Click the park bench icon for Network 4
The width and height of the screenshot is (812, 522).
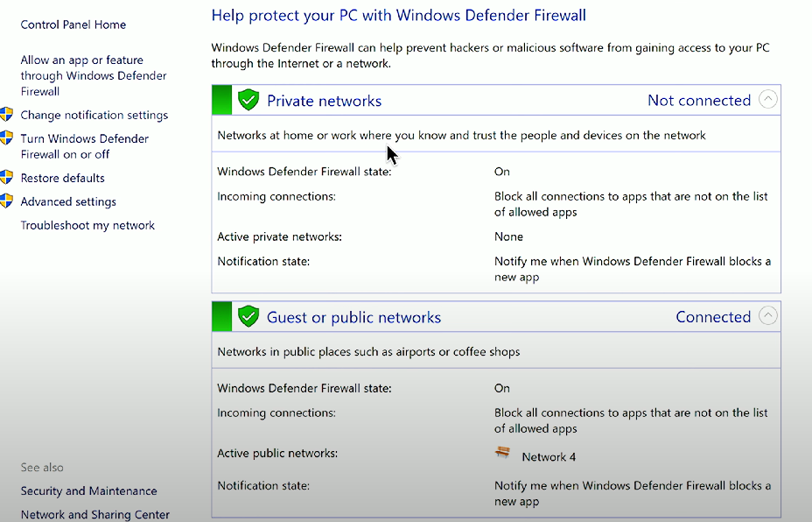pyautogui.click(x=502, y=453)
